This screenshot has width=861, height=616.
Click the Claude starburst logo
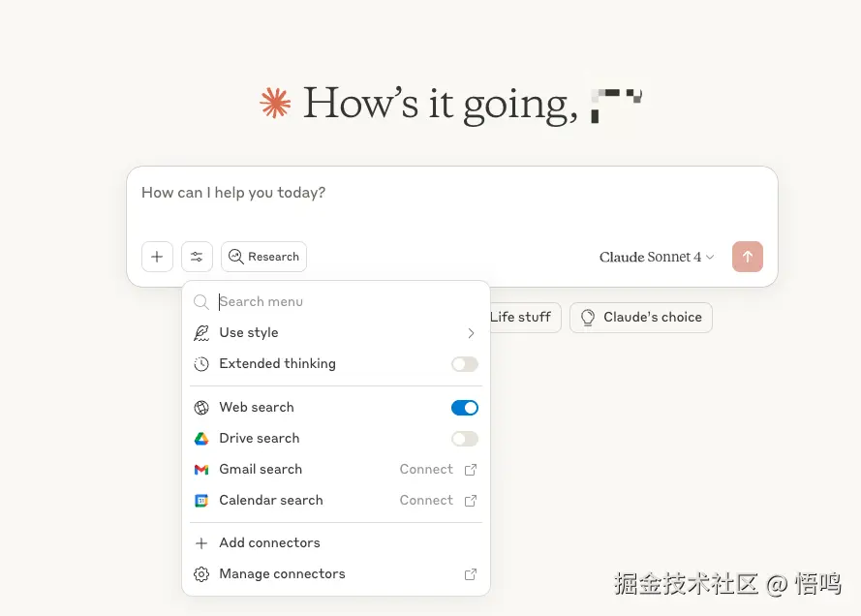(275, 104)
